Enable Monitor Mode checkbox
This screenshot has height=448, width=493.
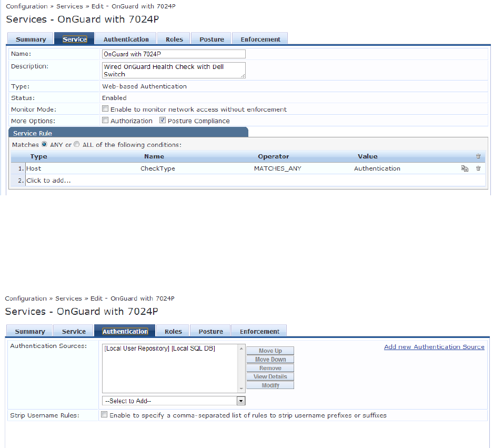click(105, 109)
